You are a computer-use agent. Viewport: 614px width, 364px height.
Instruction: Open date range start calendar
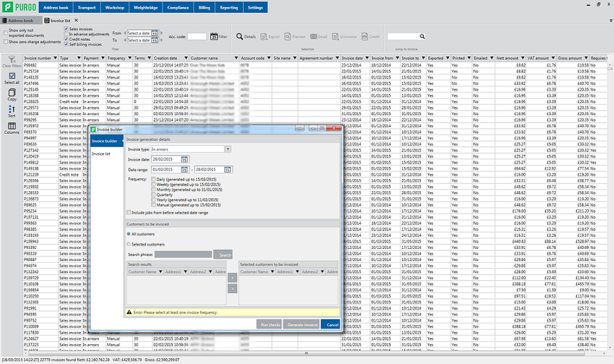coord(184,170)
